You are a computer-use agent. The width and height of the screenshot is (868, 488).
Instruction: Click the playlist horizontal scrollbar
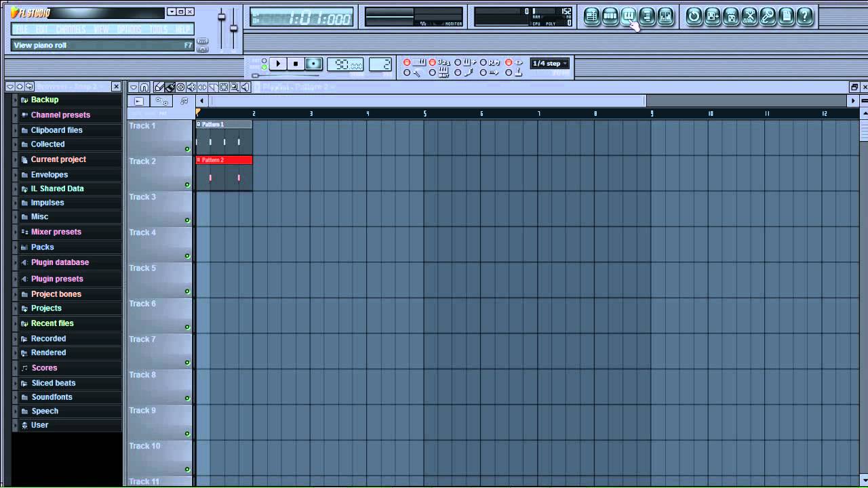(x=429, y=101)
